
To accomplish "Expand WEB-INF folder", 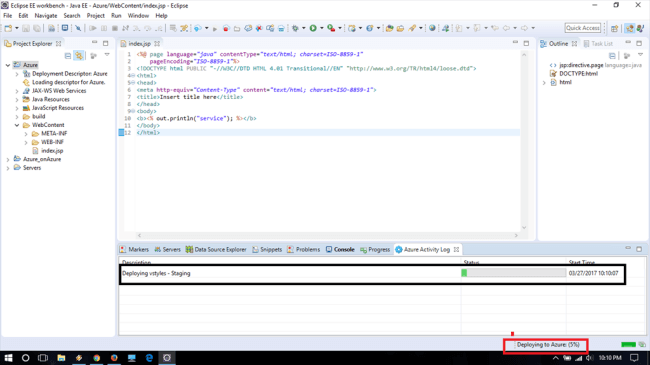I will [26, 142].
